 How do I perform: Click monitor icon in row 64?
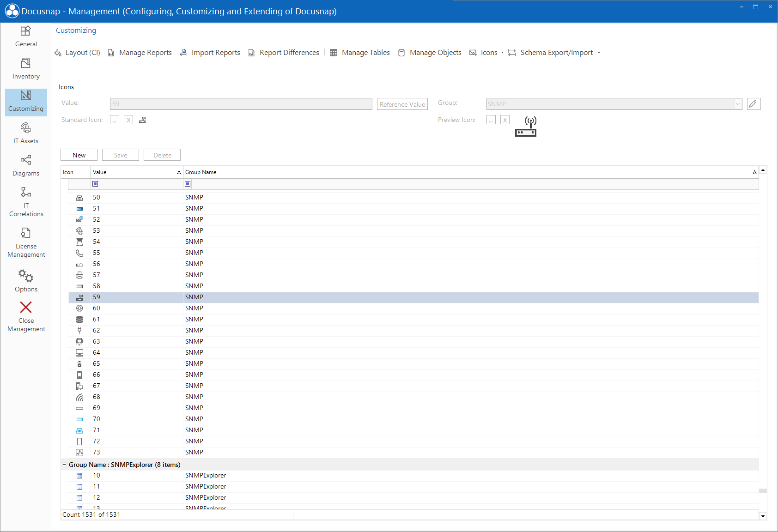pyautogui.click(x=79, y=352)
